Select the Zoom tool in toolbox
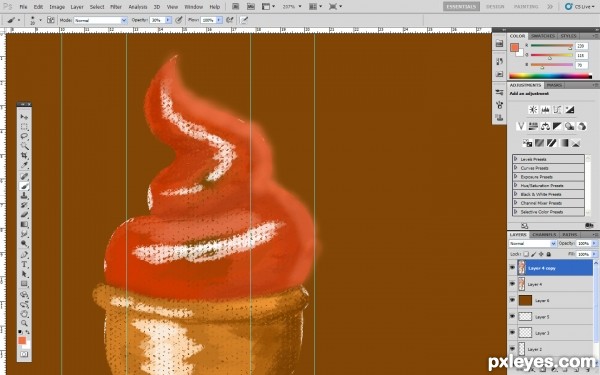600x375 pixels. pyautogui.click(x=24, y=323)
